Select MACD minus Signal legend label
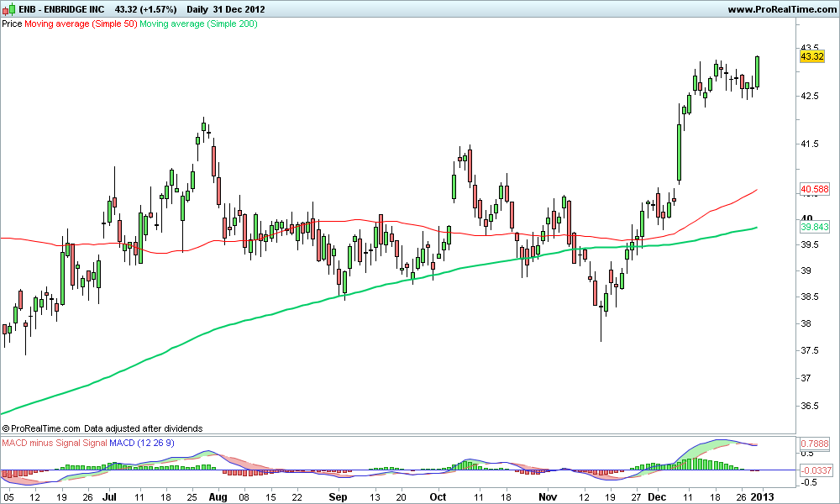The image size is (840, 504). (54, 443)
